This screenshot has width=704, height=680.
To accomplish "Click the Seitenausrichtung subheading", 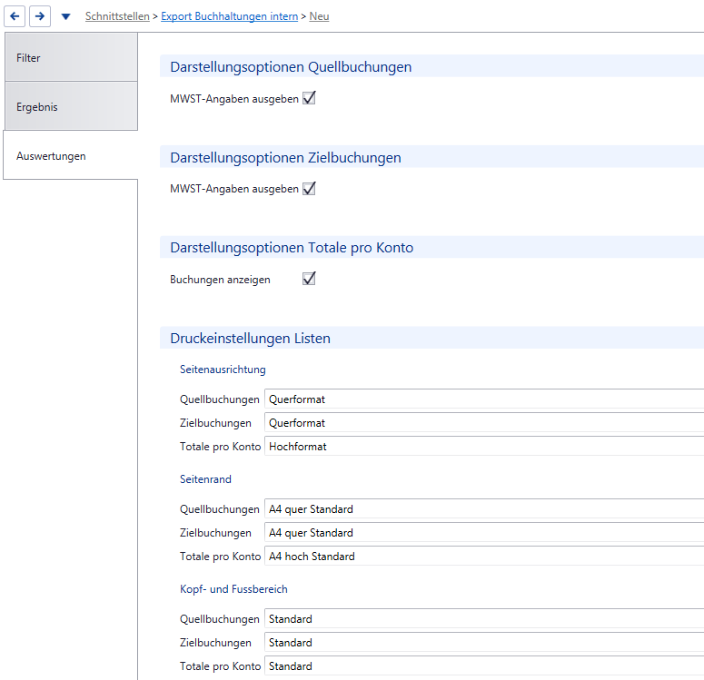I will (x=223, y=369).
